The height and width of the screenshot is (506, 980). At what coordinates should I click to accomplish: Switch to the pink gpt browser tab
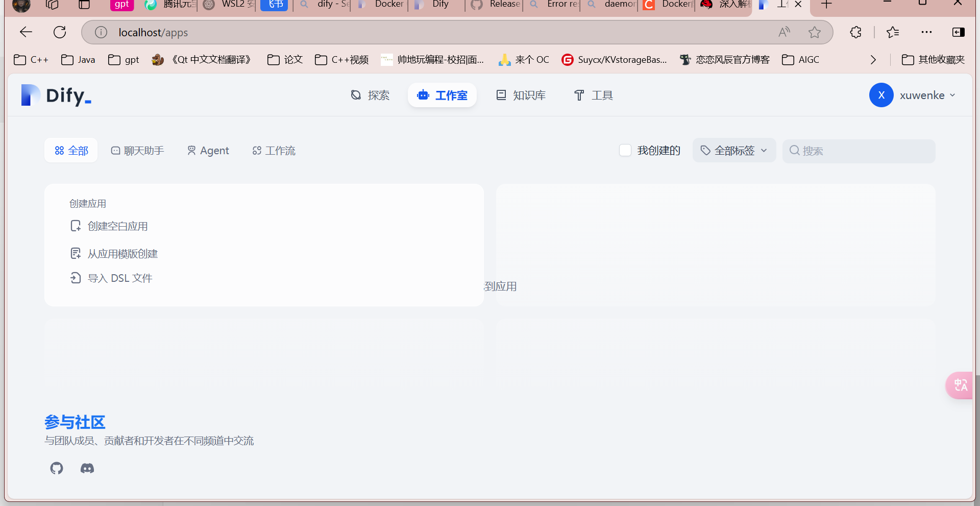pyautogui.click(x=121, y=5)
